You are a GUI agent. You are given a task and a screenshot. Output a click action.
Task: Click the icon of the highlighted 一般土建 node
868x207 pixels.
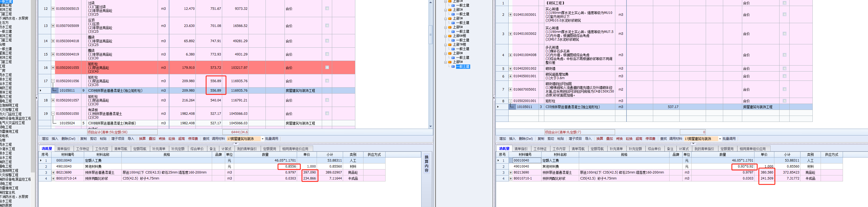point(453,67)
